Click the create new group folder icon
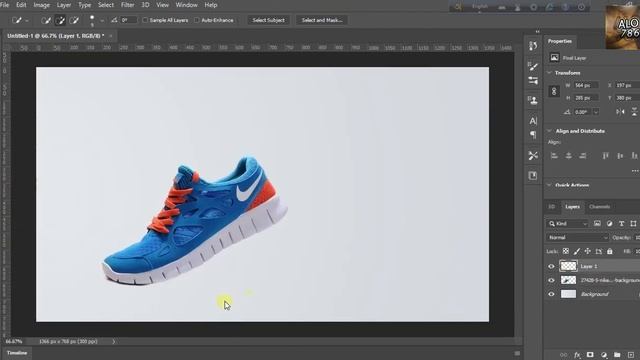The image size is (640, 360). tap(617, 355)
